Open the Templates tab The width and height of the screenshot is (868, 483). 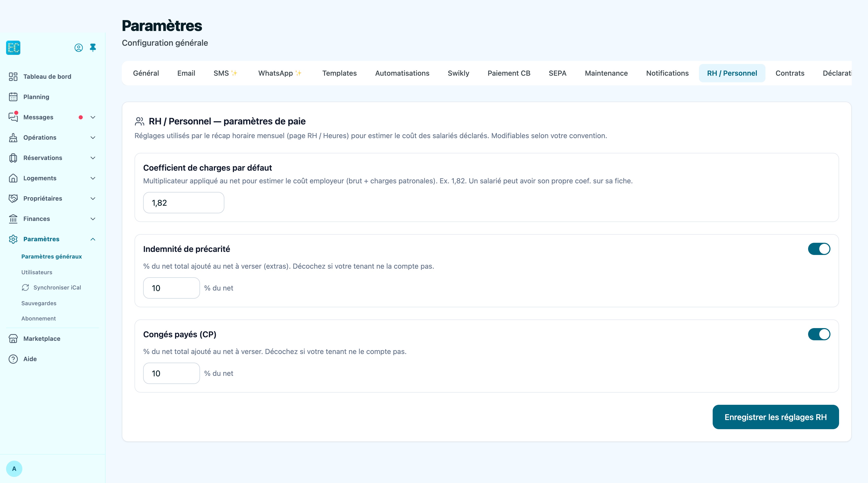[x=339, y=73]
